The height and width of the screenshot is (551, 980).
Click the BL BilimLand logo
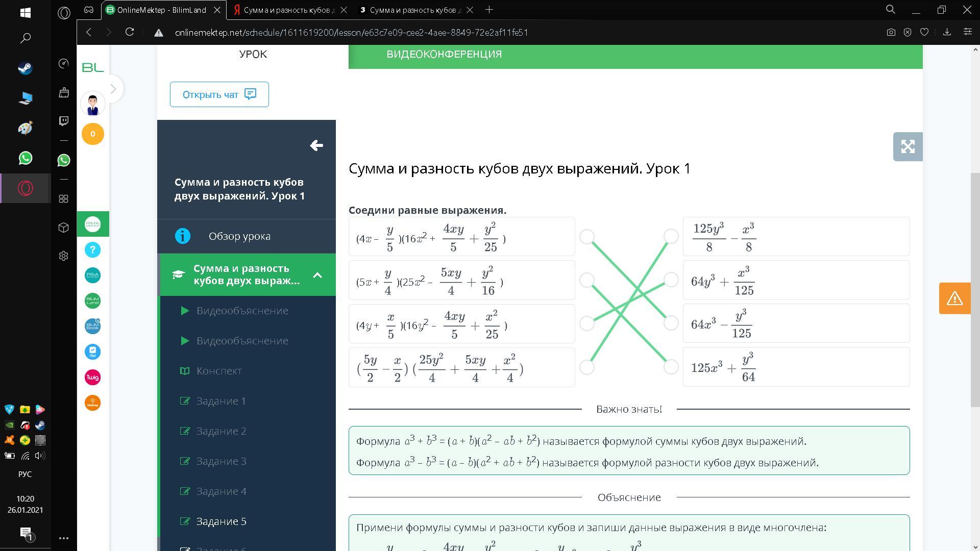click(93, 67)
